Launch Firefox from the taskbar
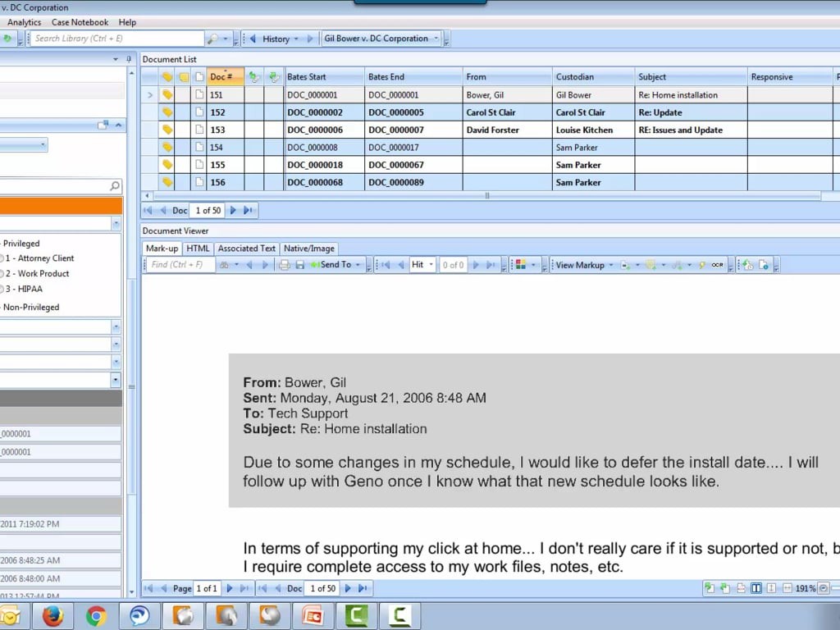 coord(52,615)
